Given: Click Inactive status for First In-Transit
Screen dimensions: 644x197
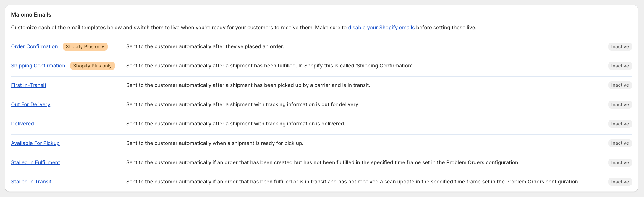Looking at the screenshot, I should click(620, 85).
